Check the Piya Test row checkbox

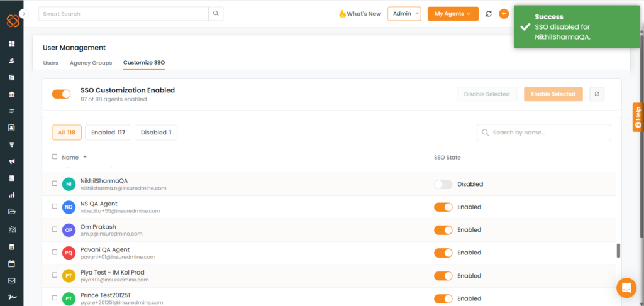coord(55,275)
